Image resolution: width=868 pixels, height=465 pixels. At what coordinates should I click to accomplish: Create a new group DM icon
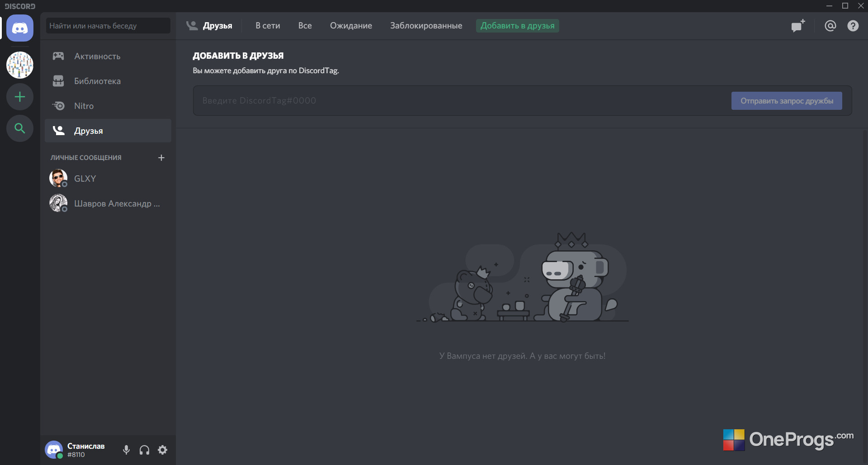point(798,26)
